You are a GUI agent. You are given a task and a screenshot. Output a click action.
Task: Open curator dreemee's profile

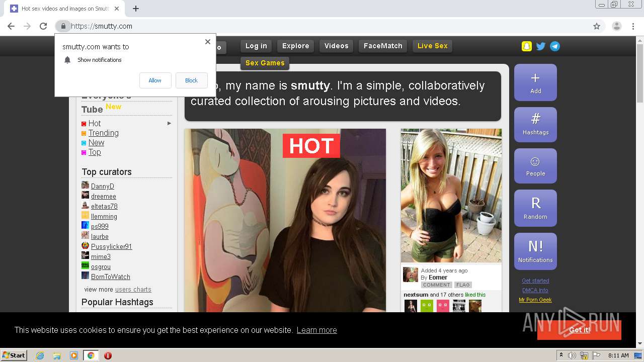tap(104, 197)
